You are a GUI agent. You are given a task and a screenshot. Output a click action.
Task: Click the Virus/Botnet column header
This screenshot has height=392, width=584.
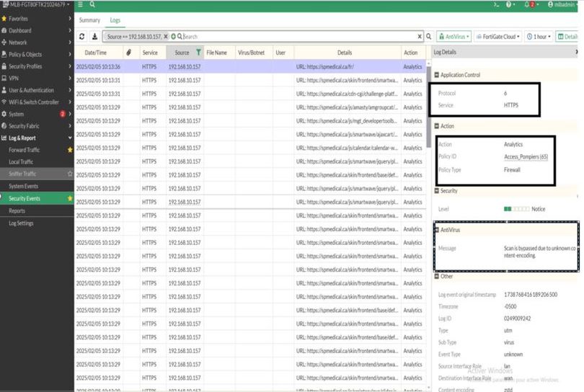pyautogui.click(x=252, y=53)
